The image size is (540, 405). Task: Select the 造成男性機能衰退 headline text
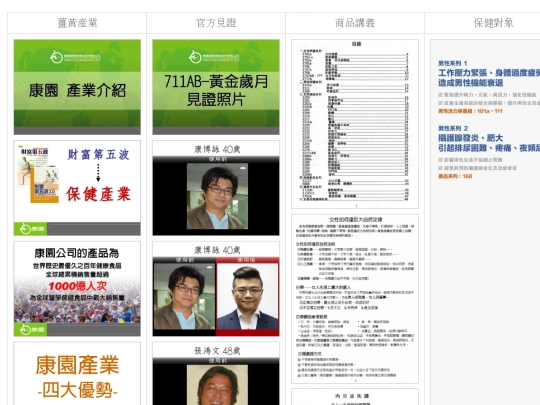click(470, 83)
